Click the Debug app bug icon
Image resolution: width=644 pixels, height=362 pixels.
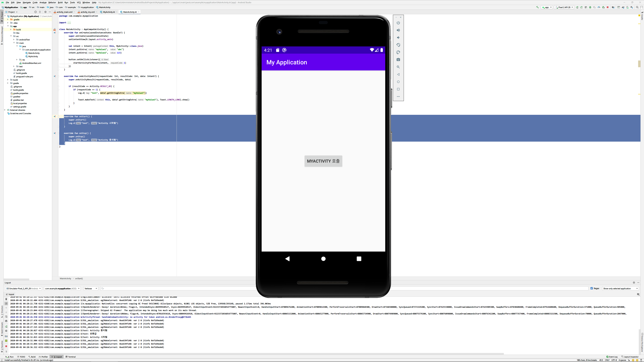(x=590, y=7)
